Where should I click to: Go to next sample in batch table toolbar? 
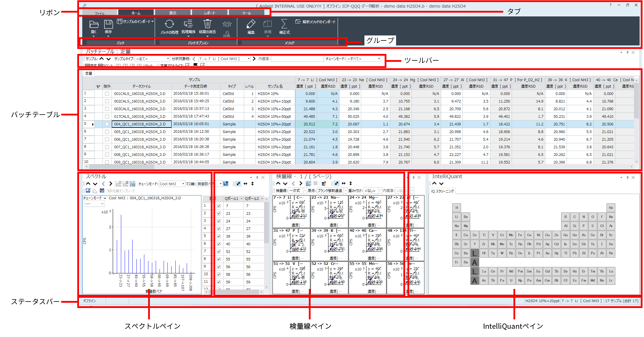[x=109, y=59]
